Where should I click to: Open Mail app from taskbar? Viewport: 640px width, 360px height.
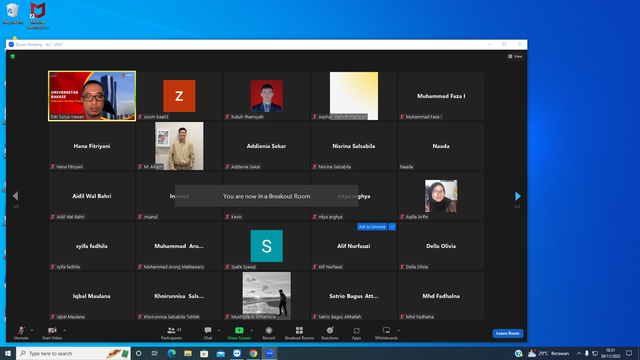220,353
